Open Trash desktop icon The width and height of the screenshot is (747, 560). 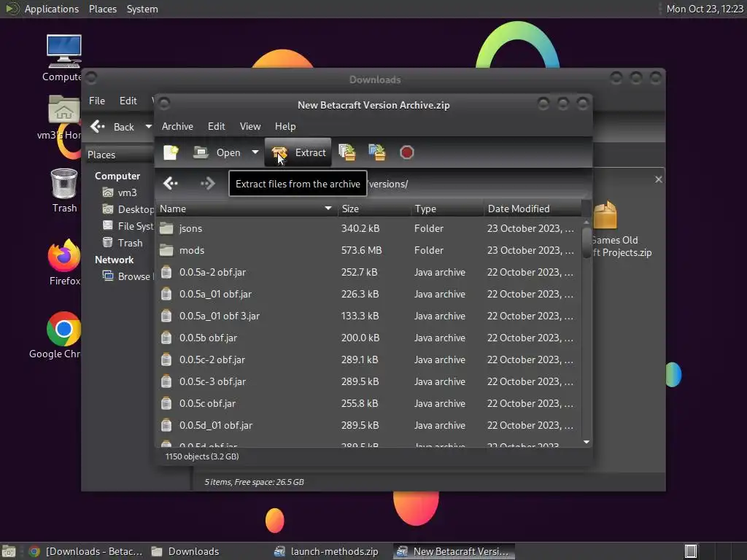point(64,184)
